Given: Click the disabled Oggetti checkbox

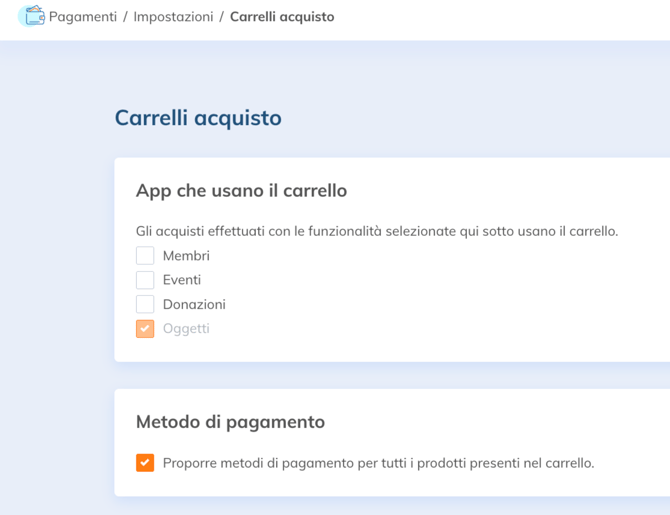Looking at the screenshot, I should [145, 328].
